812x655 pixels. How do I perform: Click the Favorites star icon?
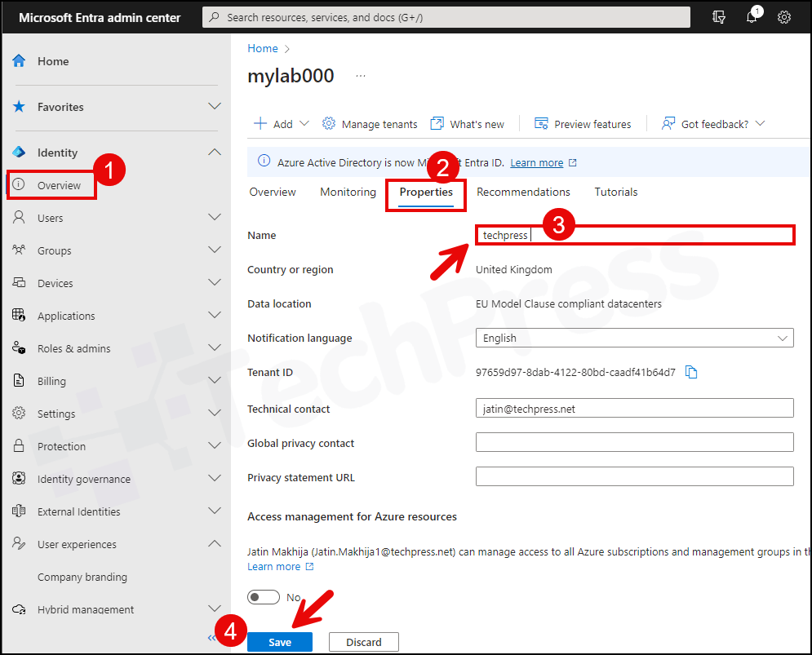click(x=19, y=107)
